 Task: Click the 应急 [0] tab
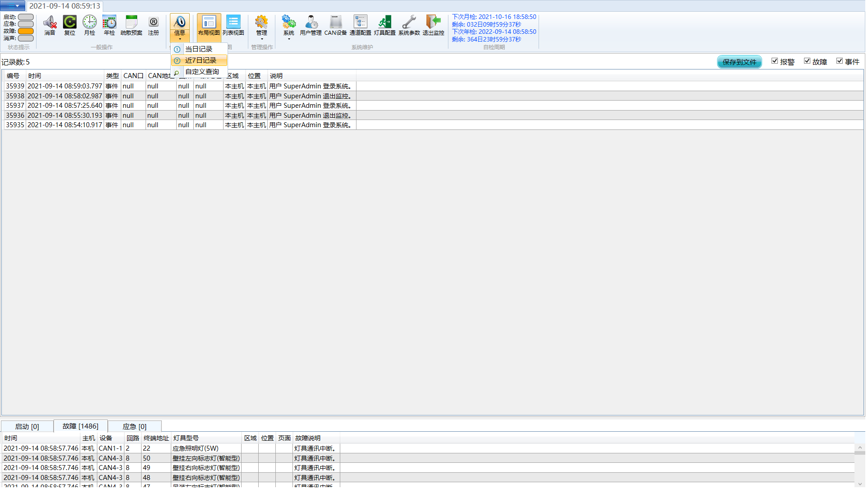(132, 426)
